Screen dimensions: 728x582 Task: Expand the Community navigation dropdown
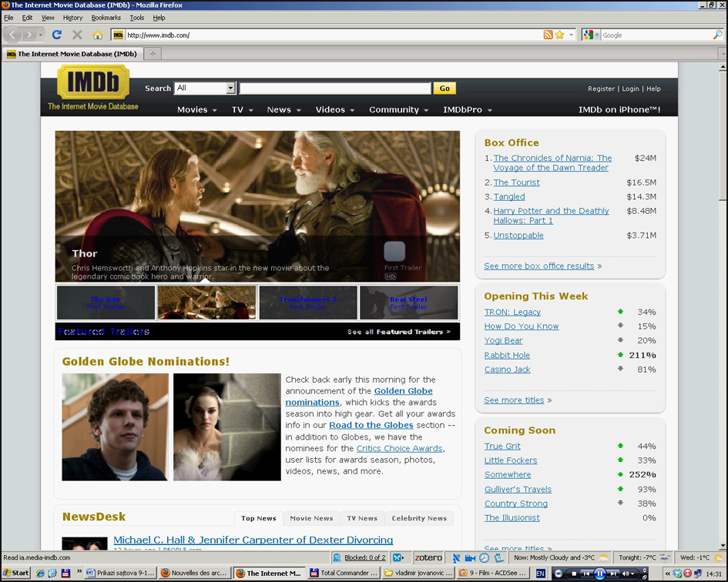click(398, 110)
